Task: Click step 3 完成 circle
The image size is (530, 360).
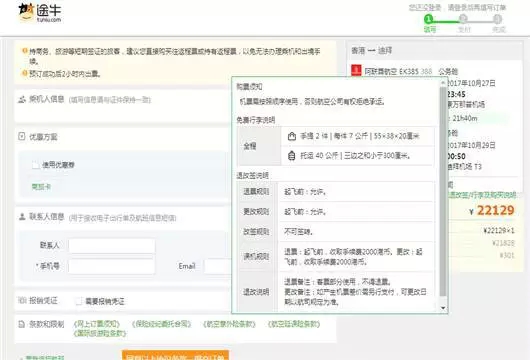Action: coord(498,19)
